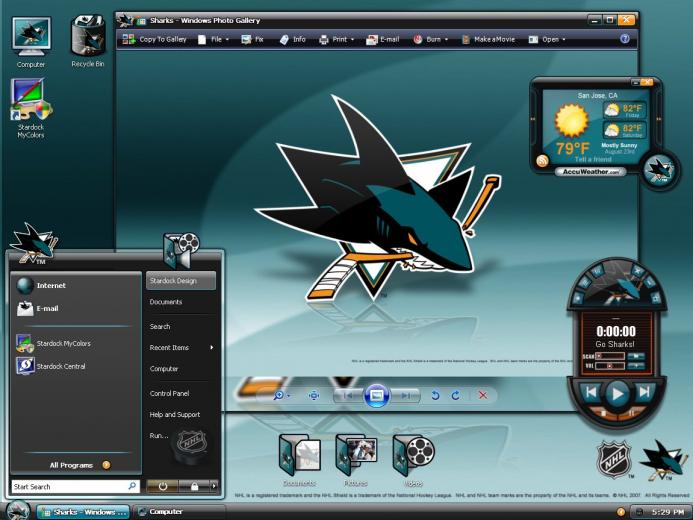Open the Pictures folder icon on desktop
Viewport: 693px width, 520px height.
pyautogui.click(x=356, y=460)
